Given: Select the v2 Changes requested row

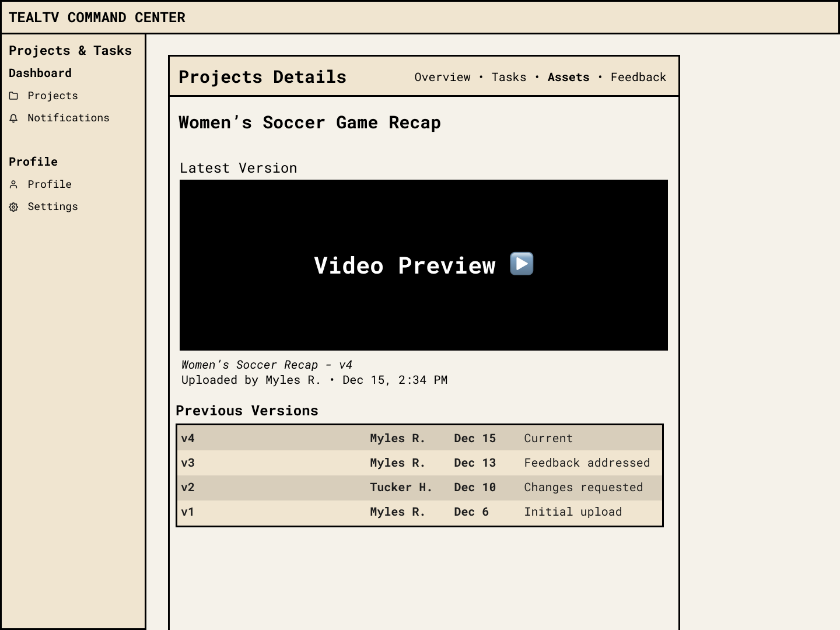Looking at the screenshot, I should 419,488.
